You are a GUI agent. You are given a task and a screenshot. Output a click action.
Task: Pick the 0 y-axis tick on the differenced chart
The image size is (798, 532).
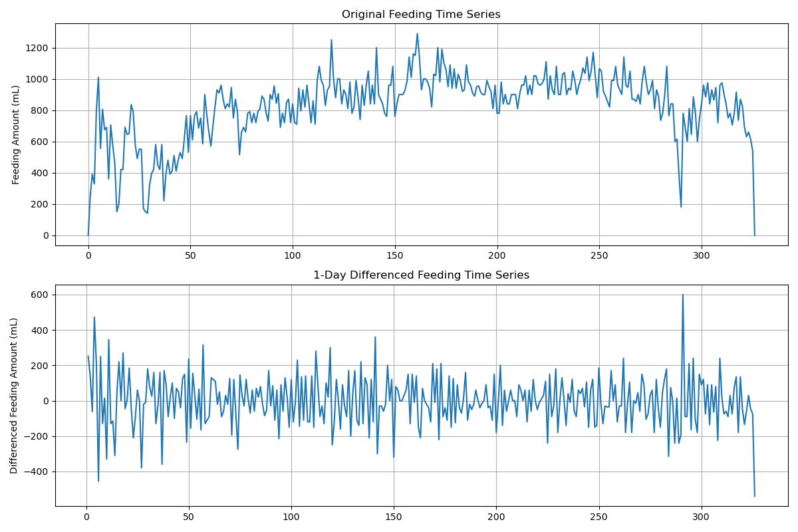(x=46, y=401)
